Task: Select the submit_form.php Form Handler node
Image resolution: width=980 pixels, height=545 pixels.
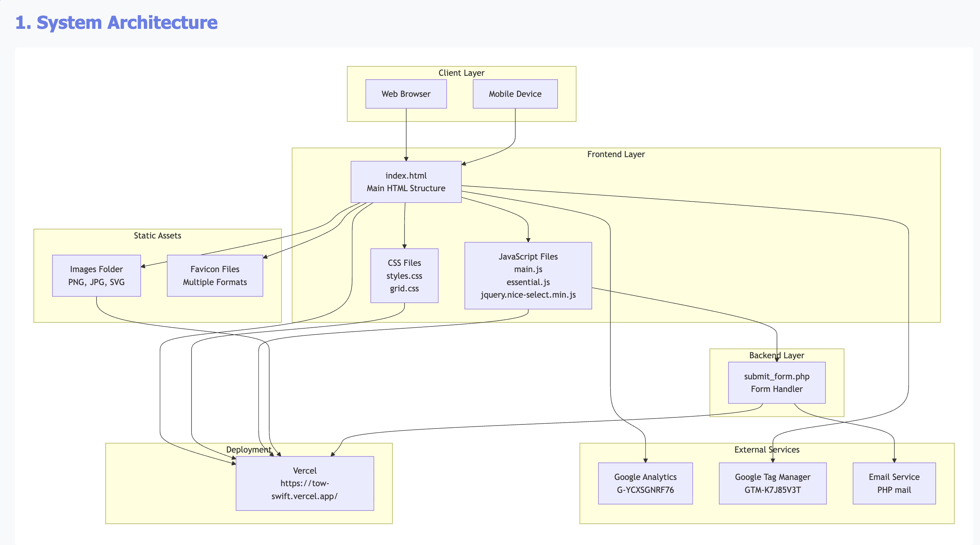Action: (x=777, y=382)
